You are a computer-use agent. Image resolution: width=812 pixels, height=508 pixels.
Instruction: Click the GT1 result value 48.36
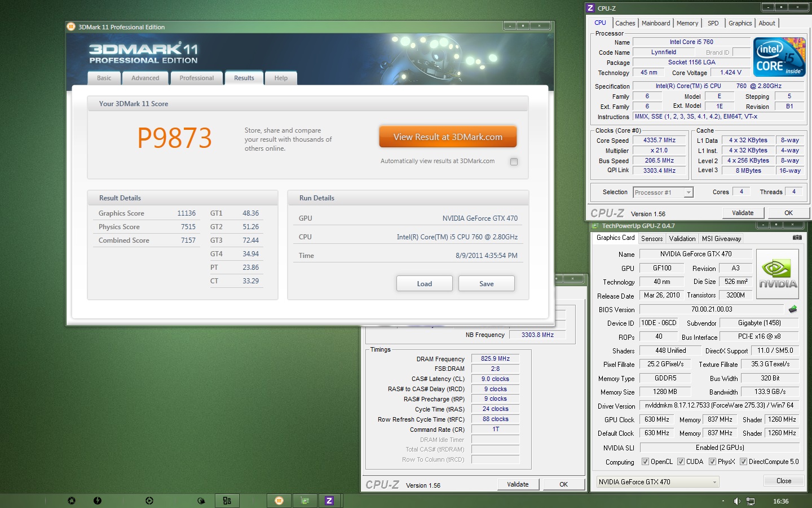click(250, 213)
